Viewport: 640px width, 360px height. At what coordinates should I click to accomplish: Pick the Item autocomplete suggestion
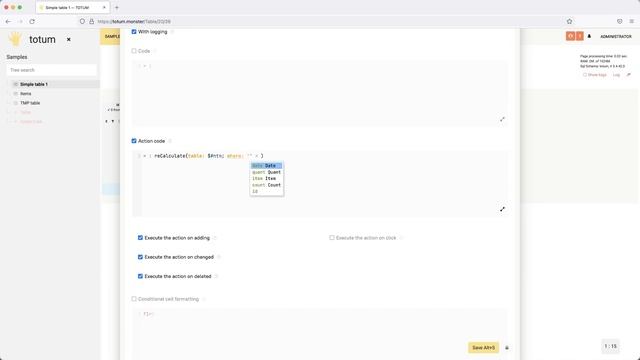coord(267,178)
